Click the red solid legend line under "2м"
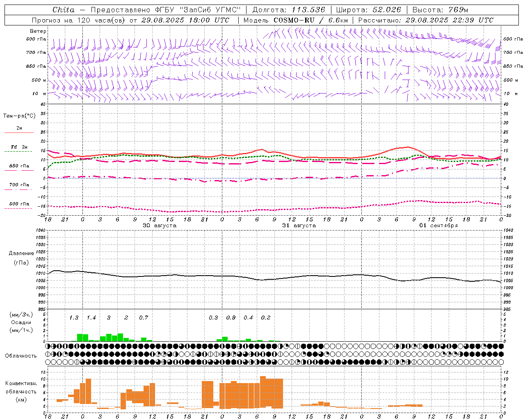The image size is (525, 420). pos(19,132)
